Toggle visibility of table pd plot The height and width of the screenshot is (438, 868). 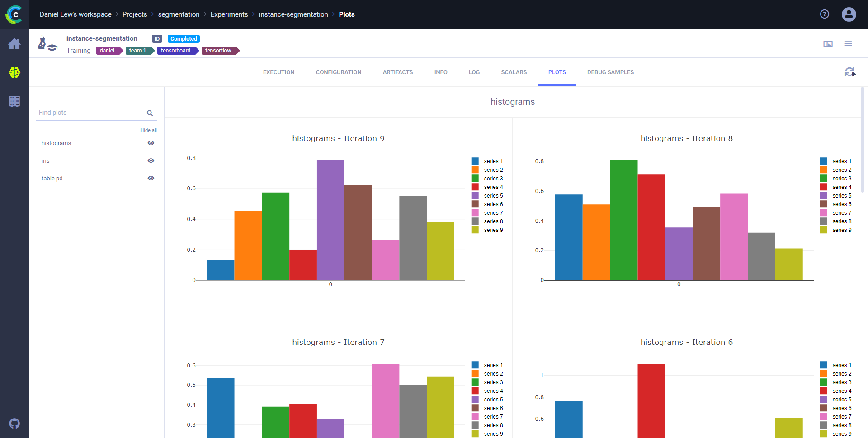click(151, 179)
